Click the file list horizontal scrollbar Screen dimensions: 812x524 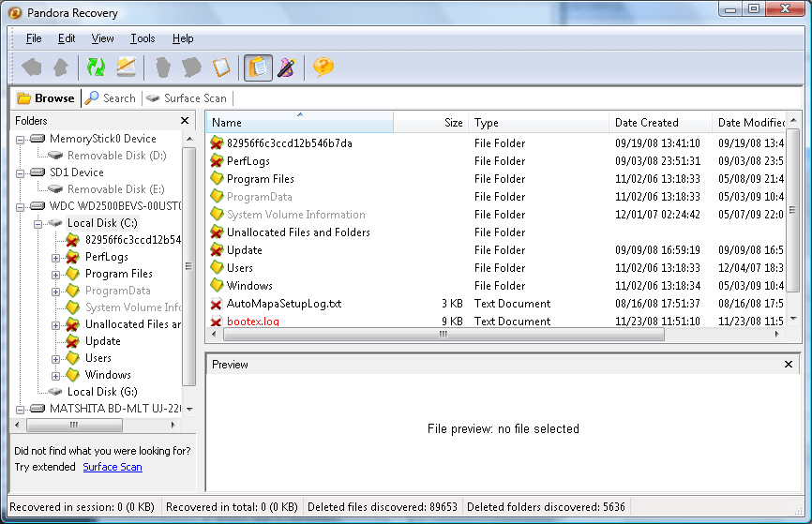click(444, 335)
